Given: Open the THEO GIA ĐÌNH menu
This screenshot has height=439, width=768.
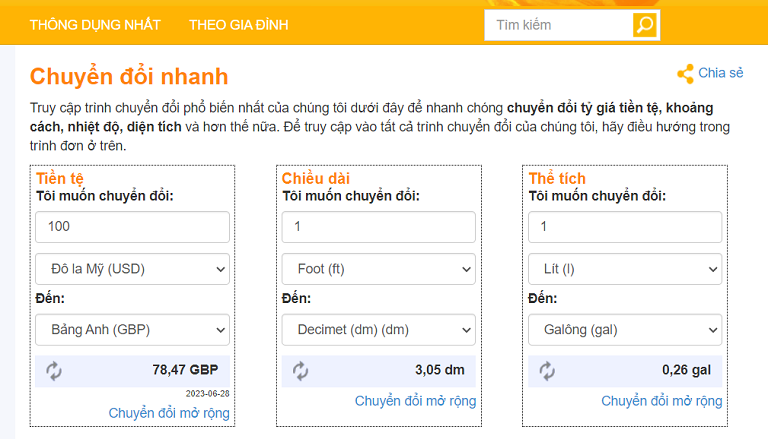Looking at the screenshot, I should [x=239, y=25].
